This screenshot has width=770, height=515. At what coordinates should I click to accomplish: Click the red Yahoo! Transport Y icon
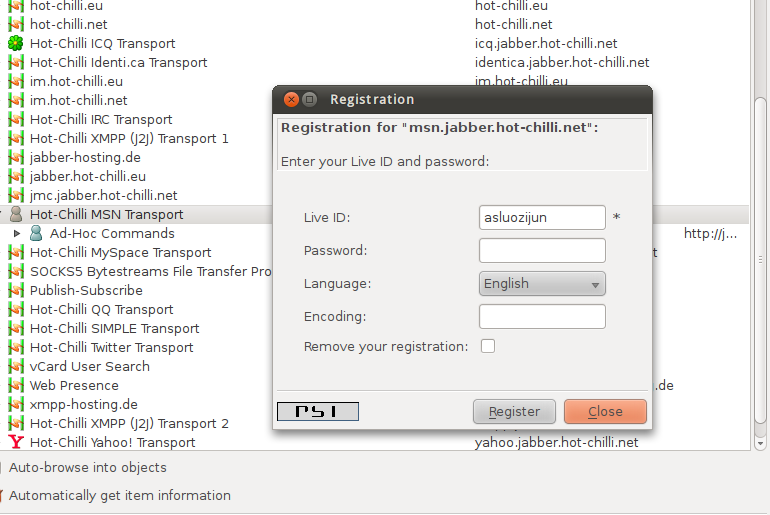[x=16, y=442]
